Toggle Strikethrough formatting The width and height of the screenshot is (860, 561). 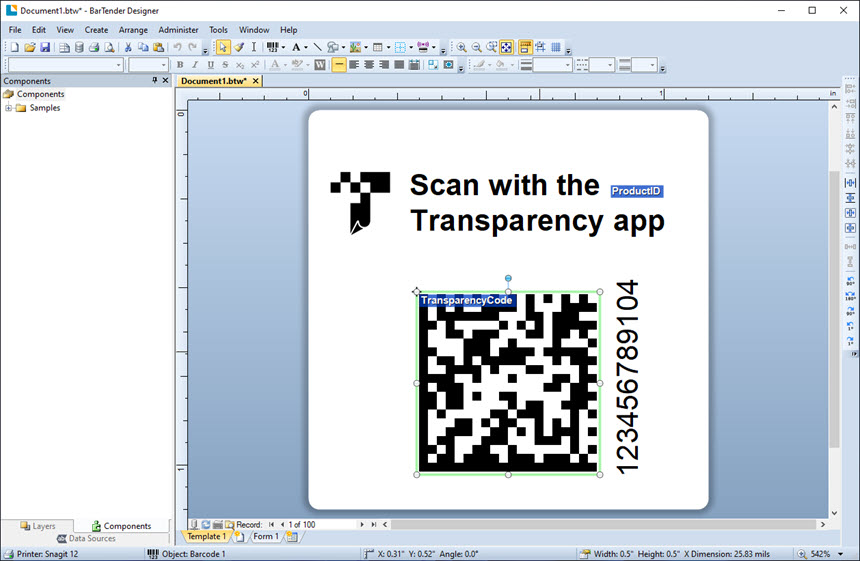point(225,65)
